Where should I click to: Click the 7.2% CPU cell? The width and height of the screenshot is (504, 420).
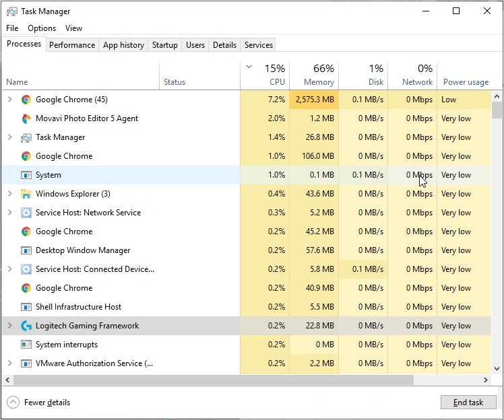265,100
